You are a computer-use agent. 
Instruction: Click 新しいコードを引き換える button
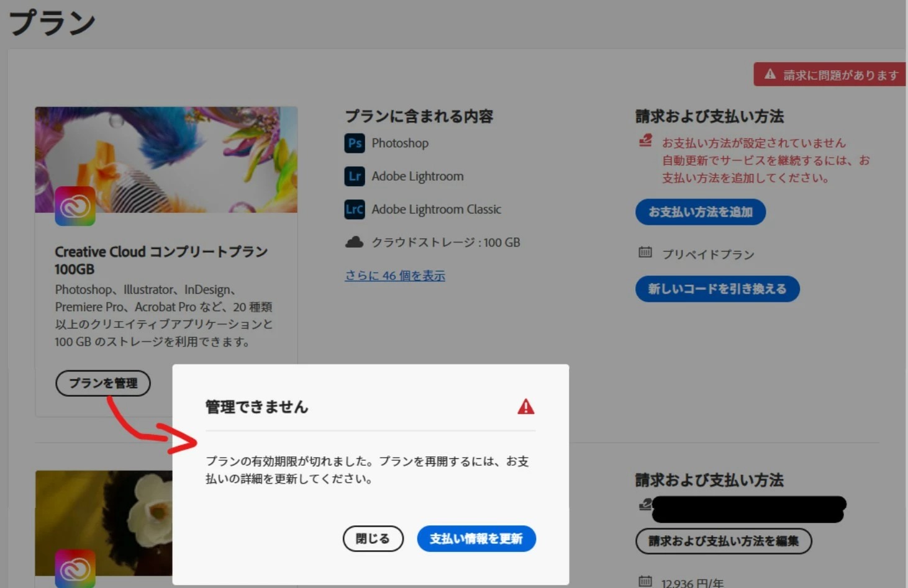[717, 289]
